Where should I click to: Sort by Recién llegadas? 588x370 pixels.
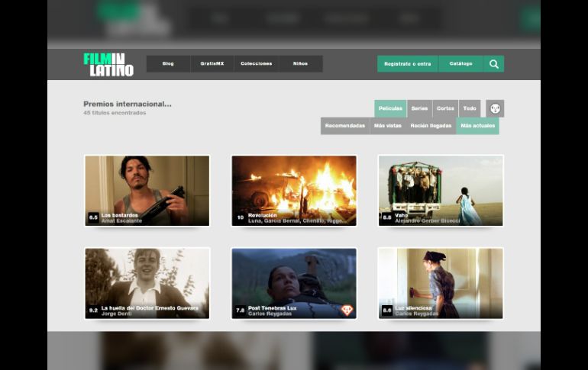click(431, 126)
